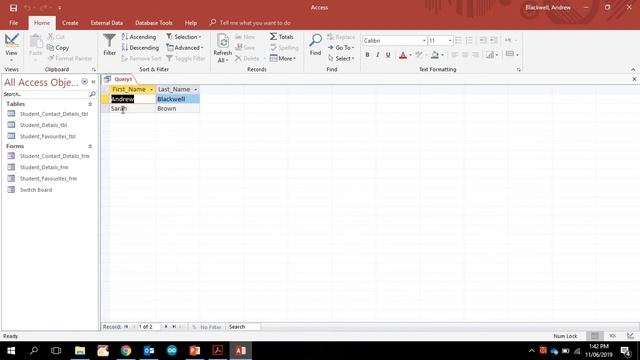Open the Go To dropdown
The image size is (640, 360).
[341, 48]
